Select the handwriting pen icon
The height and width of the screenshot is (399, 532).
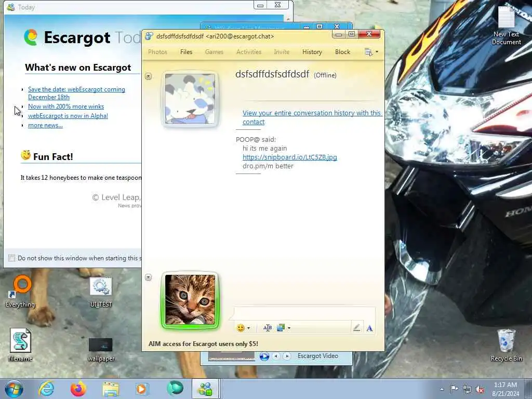click(x=356, y=328)
